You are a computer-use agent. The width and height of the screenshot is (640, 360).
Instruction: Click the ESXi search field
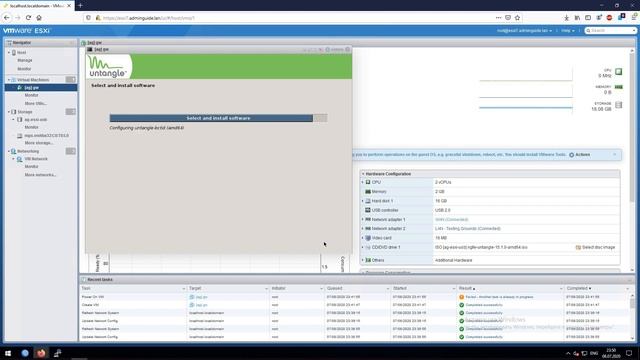pyautogui.click(x=610, y=31)
